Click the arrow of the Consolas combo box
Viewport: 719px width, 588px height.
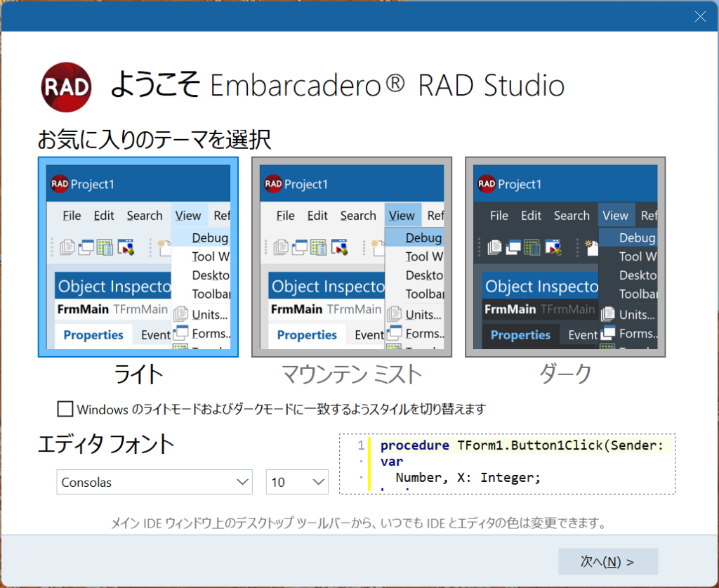tap(243, 482)
